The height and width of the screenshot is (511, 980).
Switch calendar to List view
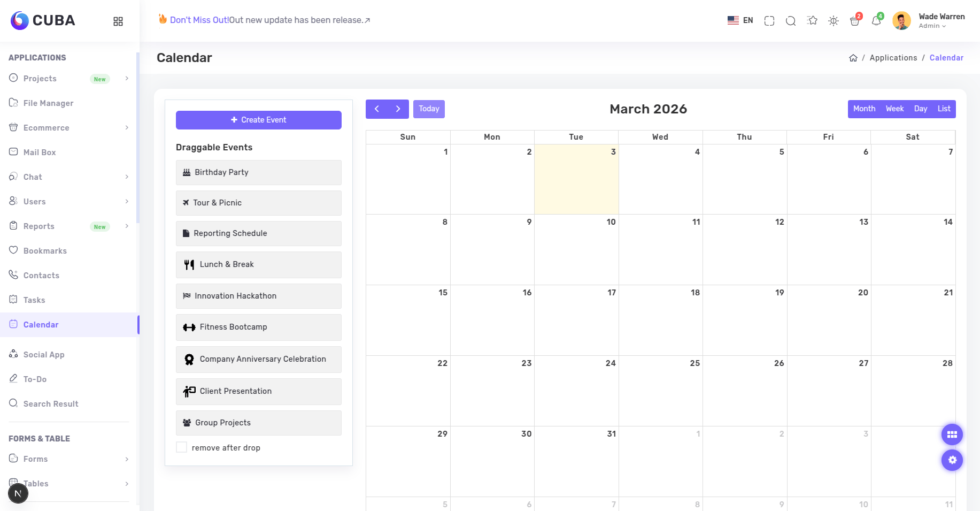click(944, 109)
